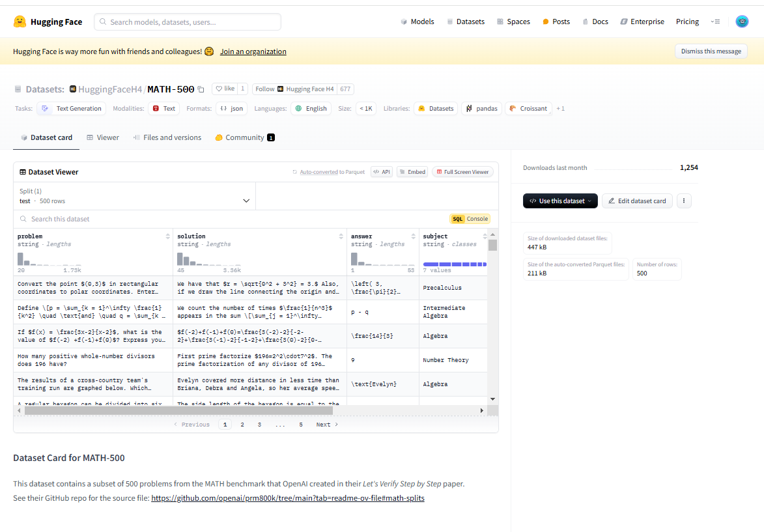Click the <1K size tag

coord(366,108)
